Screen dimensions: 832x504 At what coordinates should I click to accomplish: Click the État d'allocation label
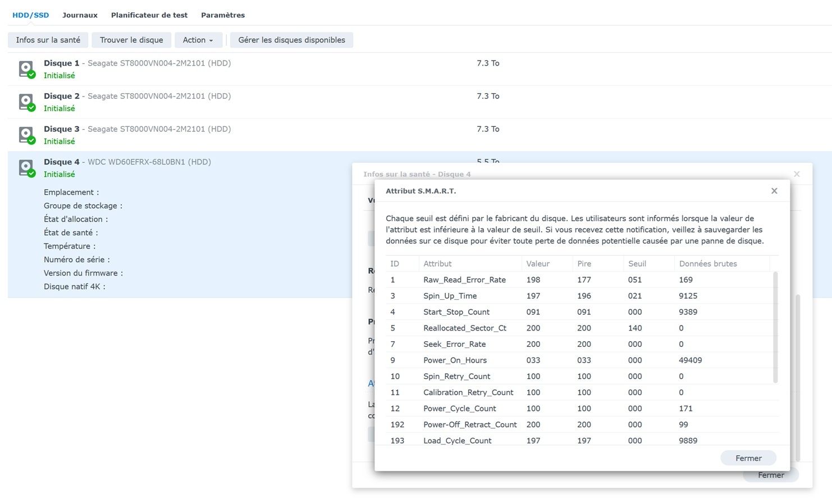(76, 219)
